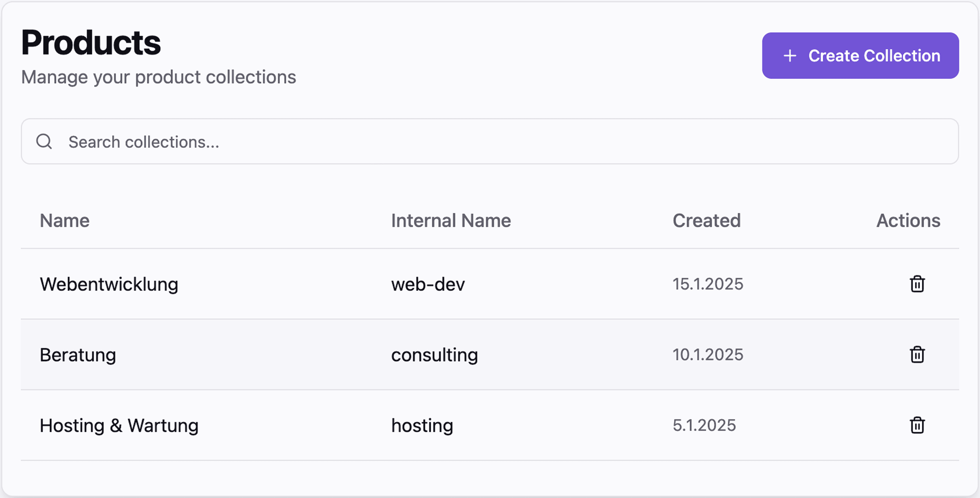This screenshot has height=498, width=980.
Task: Click the Internal Name column header
Action: point(451,221)
